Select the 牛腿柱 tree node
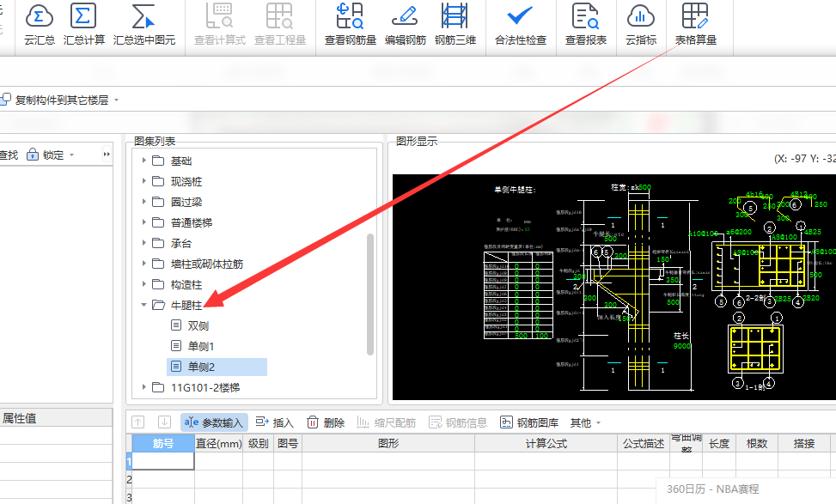This screenshot has height=504, width=836. pos(186,306)
